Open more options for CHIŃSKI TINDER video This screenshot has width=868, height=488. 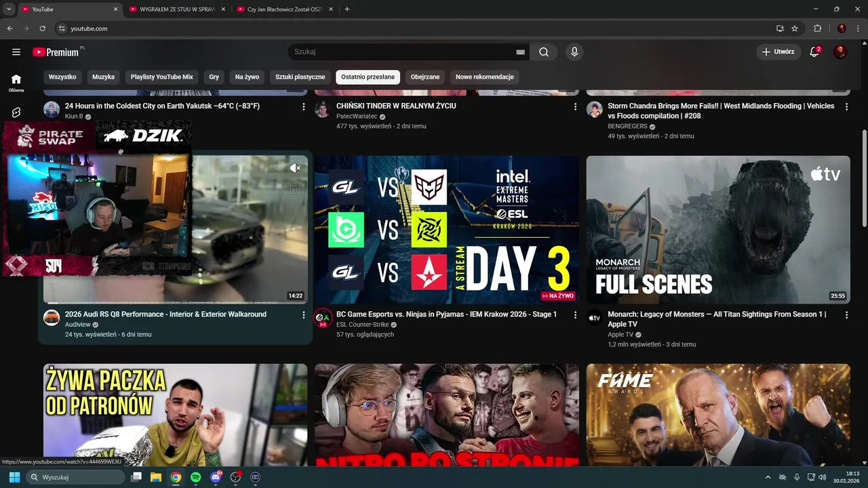click(575, 107)
